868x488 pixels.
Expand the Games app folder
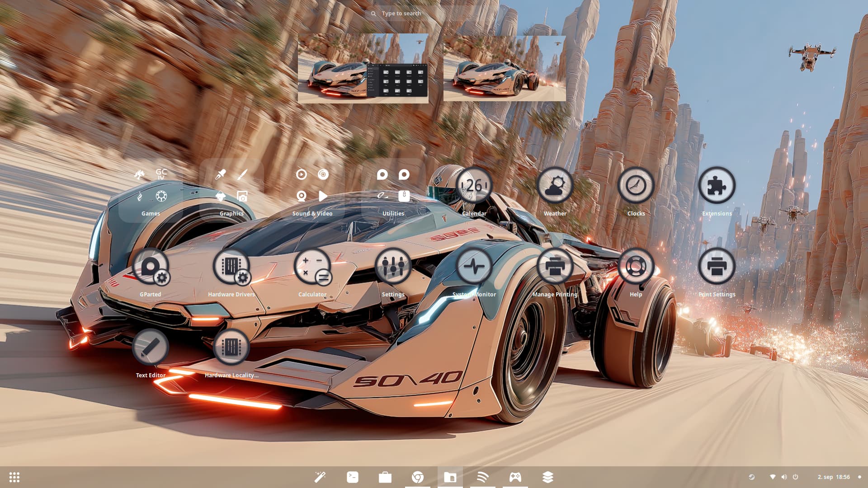tap(151, 186)
